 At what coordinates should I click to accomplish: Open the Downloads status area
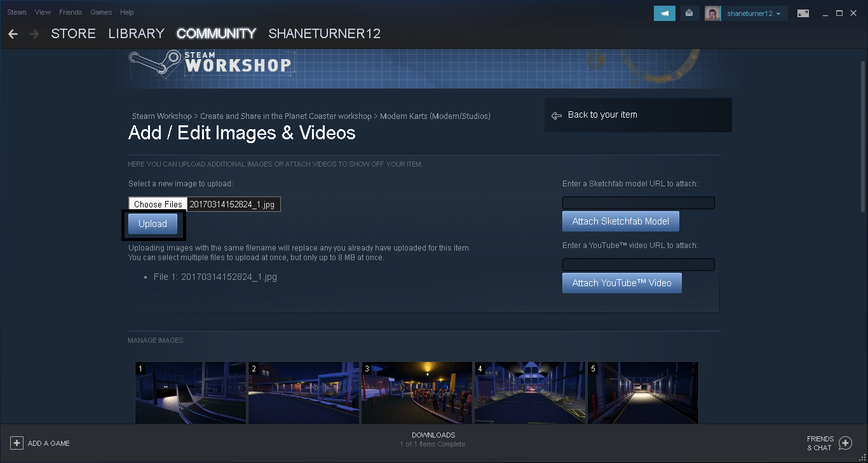[433, 439]
